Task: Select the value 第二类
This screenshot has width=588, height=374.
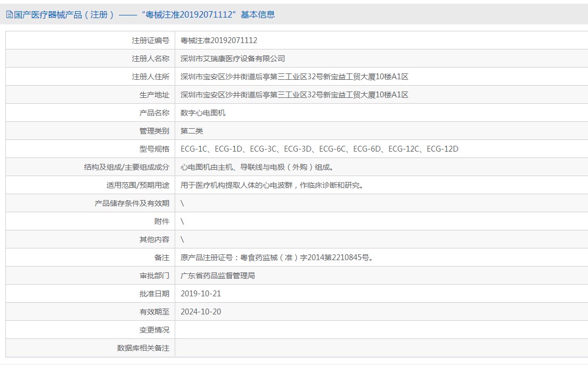Action: pyautogui.click(x=192, y=131)
